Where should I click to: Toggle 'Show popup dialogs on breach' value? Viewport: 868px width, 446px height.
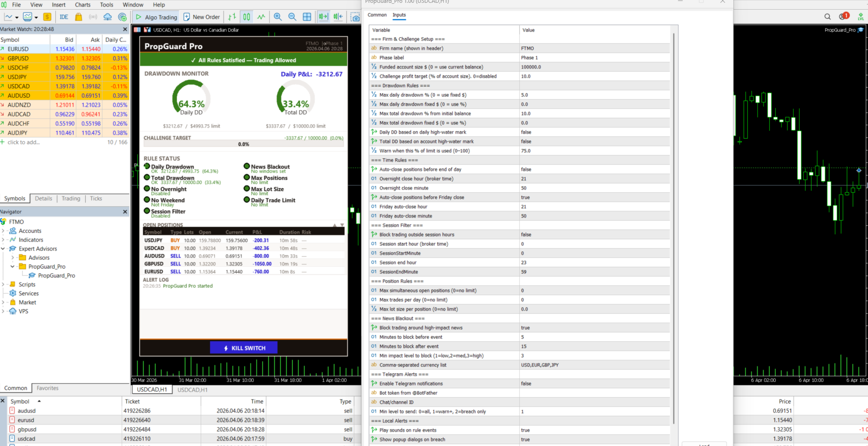(x=595, y=439)
